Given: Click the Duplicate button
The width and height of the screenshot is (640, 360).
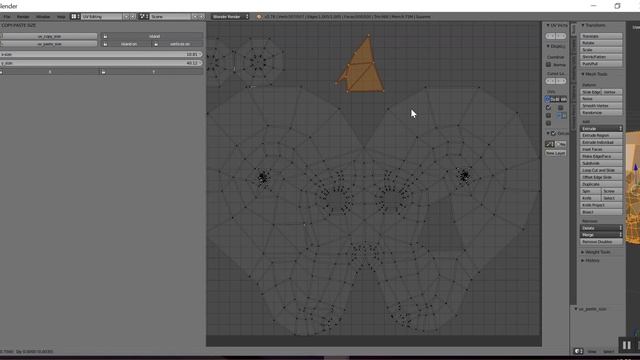Looking at the screenshot, I should 601,184.
